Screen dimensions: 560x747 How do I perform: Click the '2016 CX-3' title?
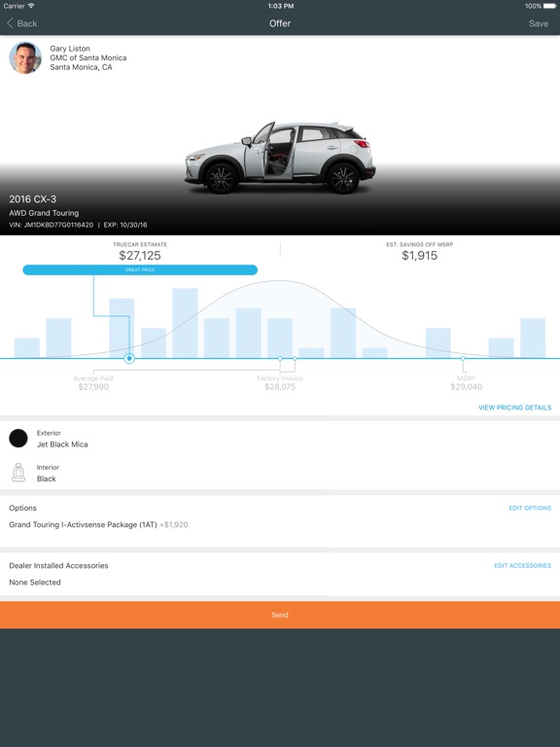pyautogui.click(x=32, y=199)
